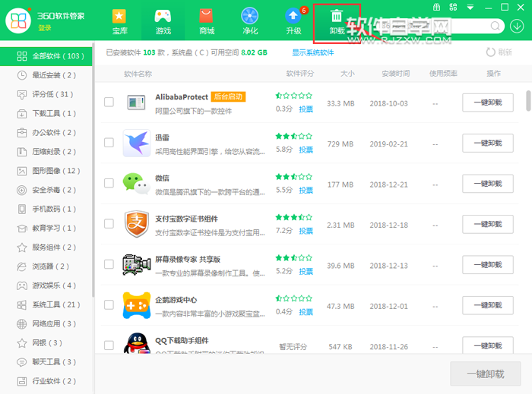532x394 pixels.
Task: Tick the 企鹅游戏中心 checkbox
Action: point(109,305)
